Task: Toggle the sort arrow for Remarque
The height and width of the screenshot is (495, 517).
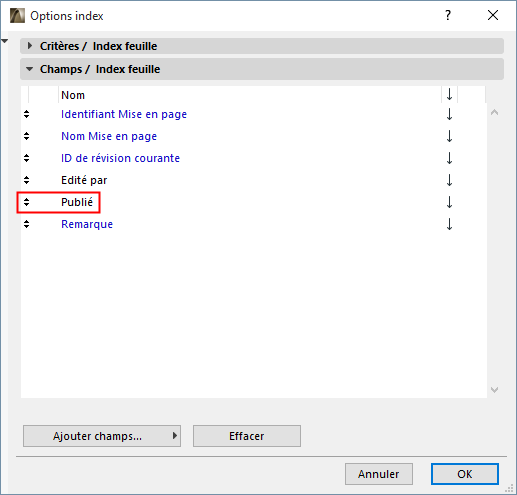Action: pyautogui.click(x=449, y=224)
